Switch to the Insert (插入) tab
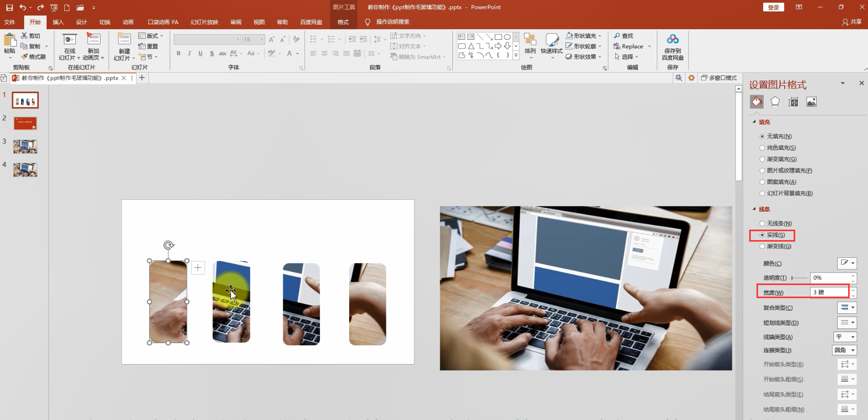This screenshot has height=420, width=868. [x=58, y=22]
